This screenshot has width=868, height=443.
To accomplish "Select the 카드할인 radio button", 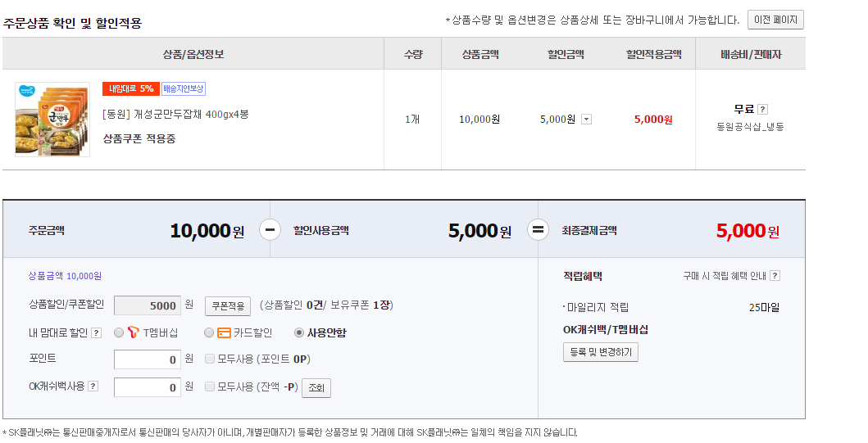I will (x=209, y=332).
